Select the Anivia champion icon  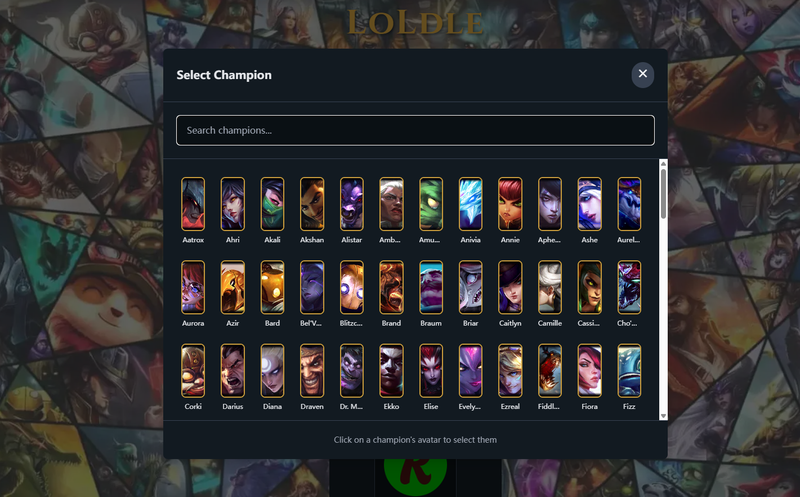tap(470, 204)
